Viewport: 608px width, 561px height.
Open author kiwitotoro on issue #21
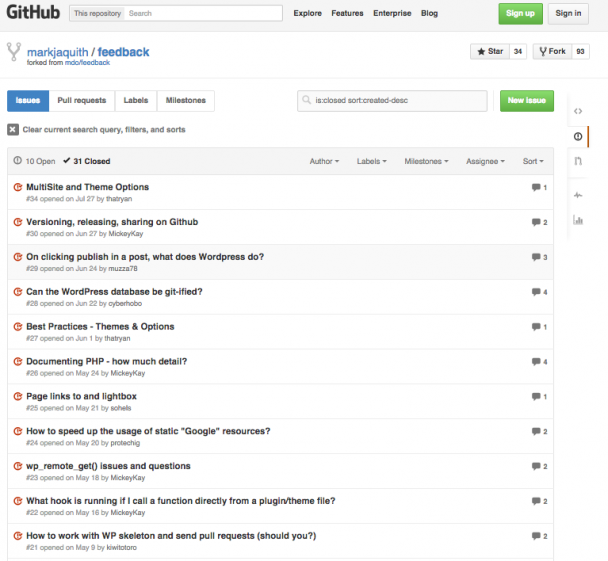pyautogui.click(x=121, y=547)
